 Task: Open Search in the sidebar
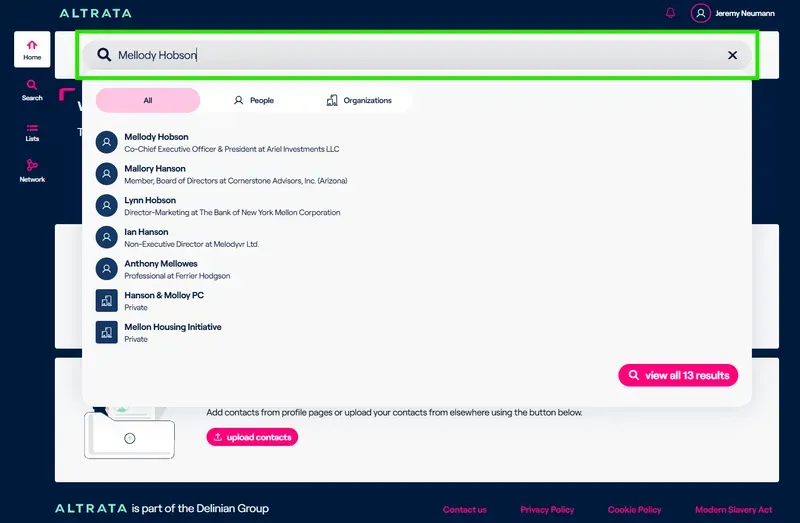click(x=32, y=90)
